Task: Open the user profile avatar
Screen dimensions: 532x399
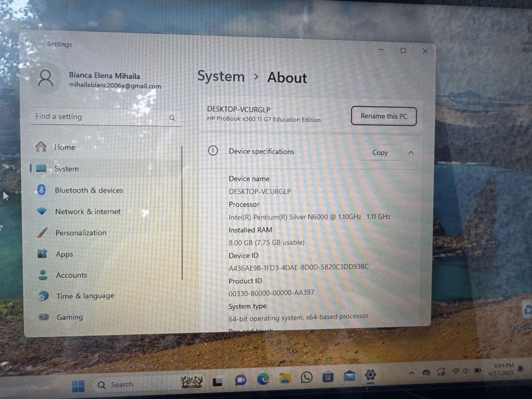Action: point(46,79)
